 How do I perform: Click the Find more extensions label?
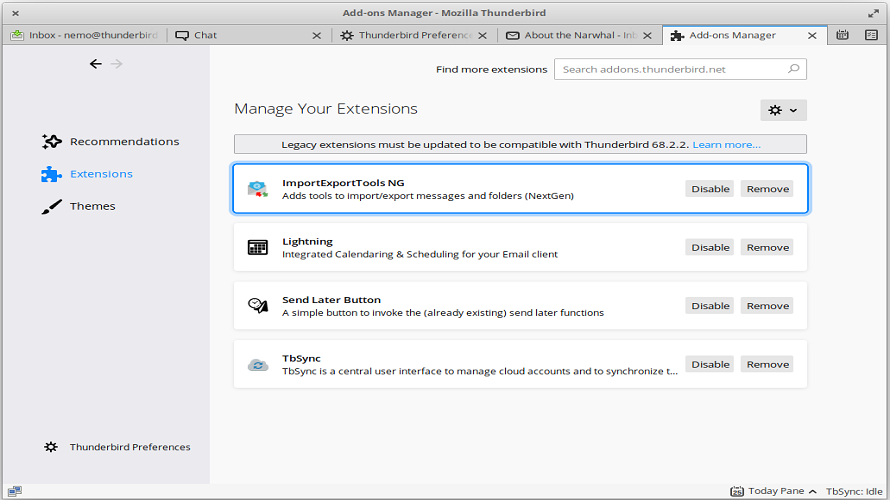[x=492, y=69]
